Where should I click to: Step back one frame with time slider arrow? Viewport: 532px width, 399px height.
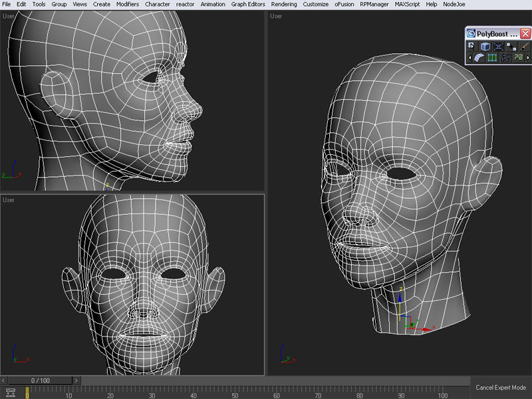(x=3, y=380)
